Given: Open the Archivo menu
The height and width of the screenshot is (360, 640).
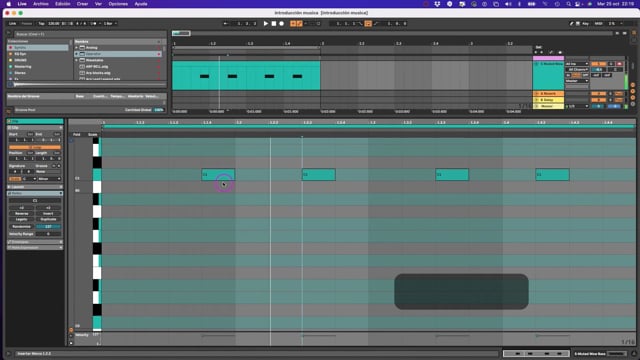Looking at the screenshot, I should (x=40, y=4).
